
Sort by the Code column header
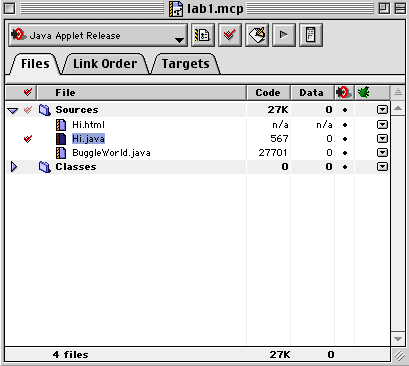click(268, 92)
